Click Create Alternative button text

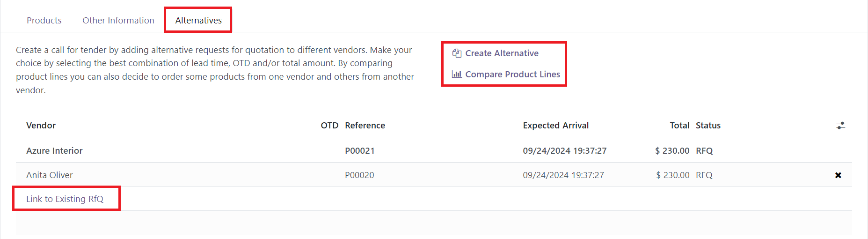point(502,53)
